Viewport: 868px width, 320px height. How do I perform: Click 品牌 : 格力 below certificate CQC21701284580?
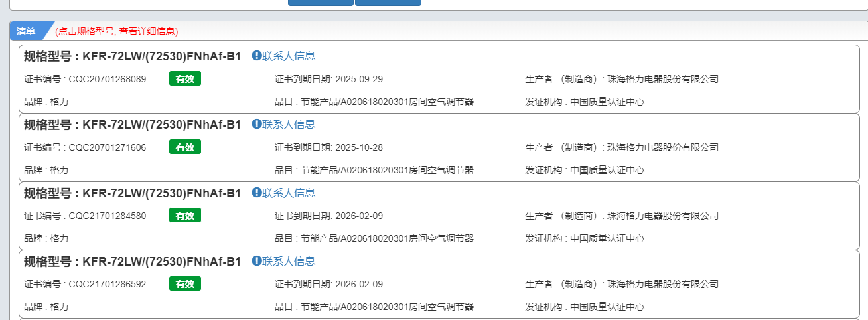pyautogui.click(x=46, y=238)
